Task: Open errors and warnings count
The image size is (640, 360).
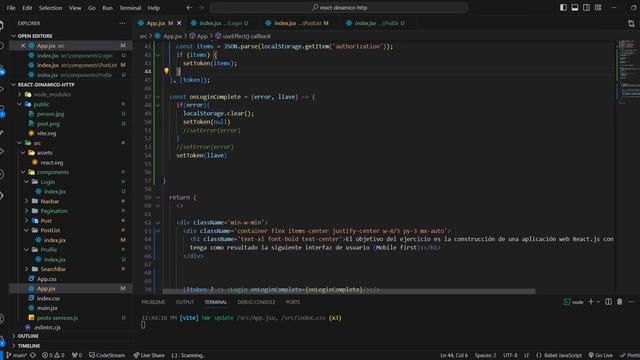Action: pyautogui.click(x=53, y=355)
